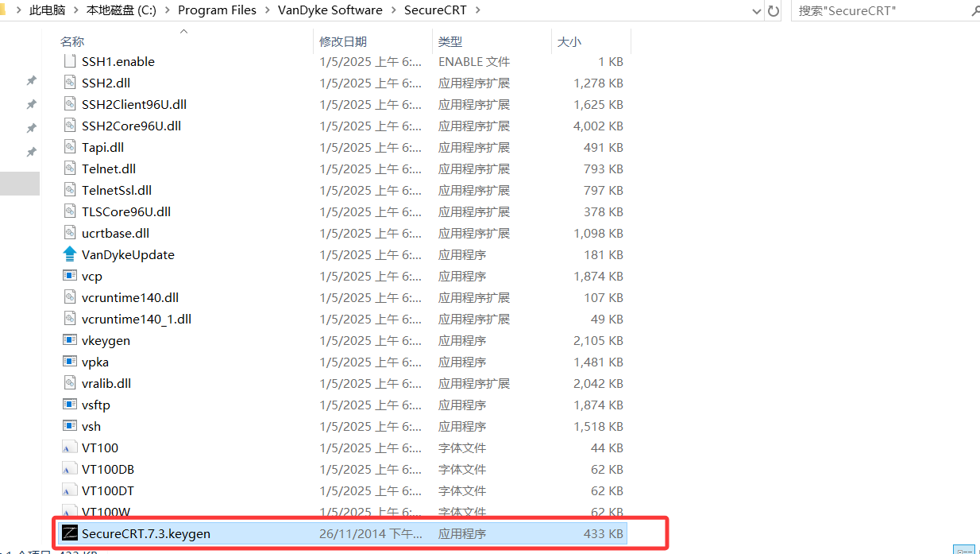Expand the chevron after SecureCRT breadcrumb
Screen dimensions: 980x554
(477, 10)
